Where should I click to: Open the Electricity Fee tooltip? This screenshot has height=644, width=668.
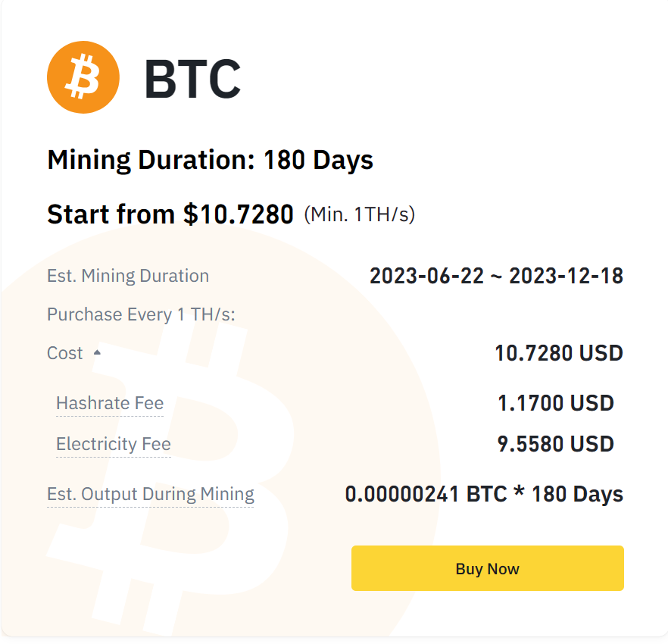pyautogui.click(x=113, y=444)
